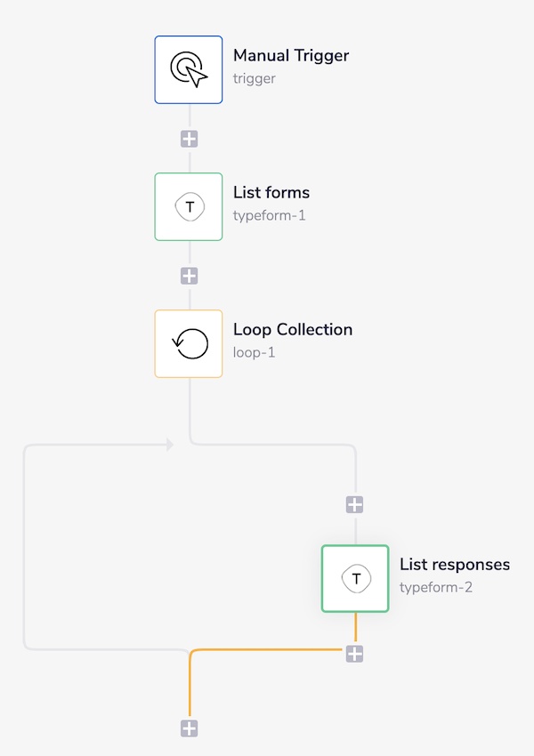Click the orange connector line below List responses

coord(267,650)
